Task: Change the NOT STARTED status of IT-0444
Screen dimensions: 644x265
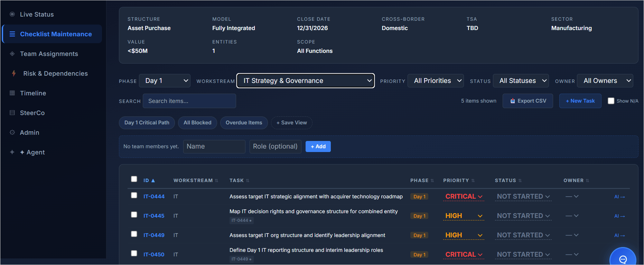Action: point(523,196)
